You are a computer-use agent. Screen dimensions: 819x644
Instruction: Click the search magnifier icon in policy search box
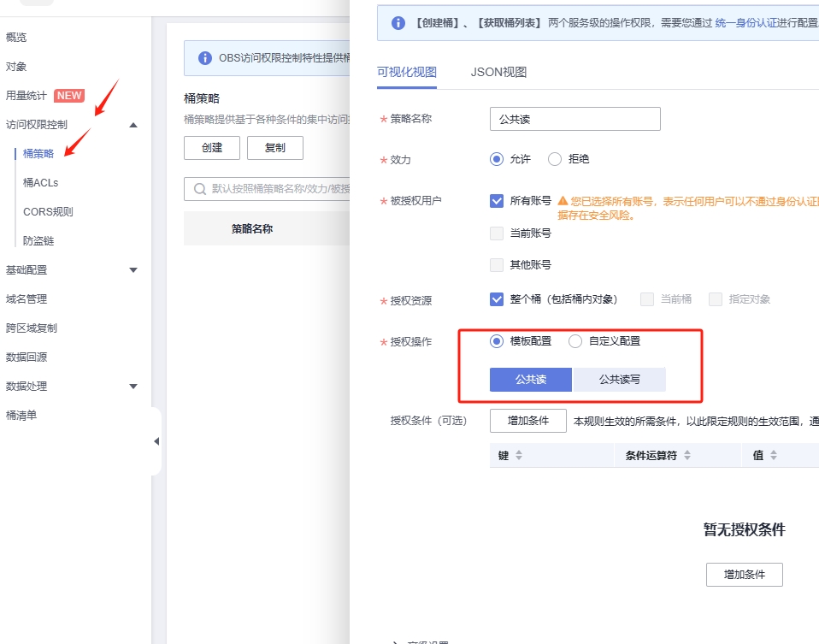click(200, 189)
